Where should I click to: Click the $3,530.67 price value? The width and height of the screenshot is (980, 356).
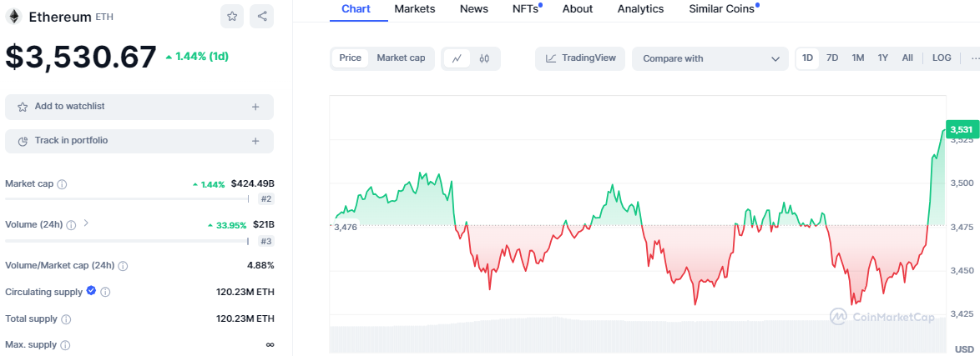click(81, 57)
